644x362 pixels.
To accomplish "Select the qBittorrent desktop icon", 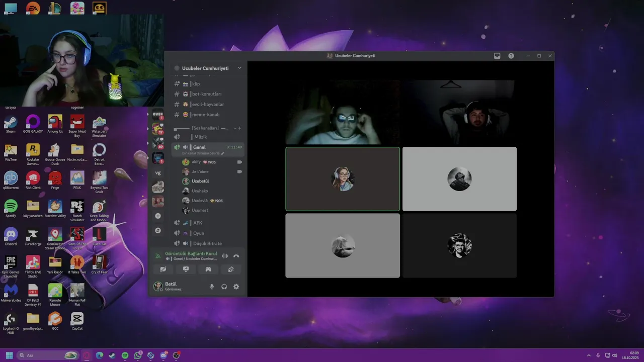I will click(11, 180).
